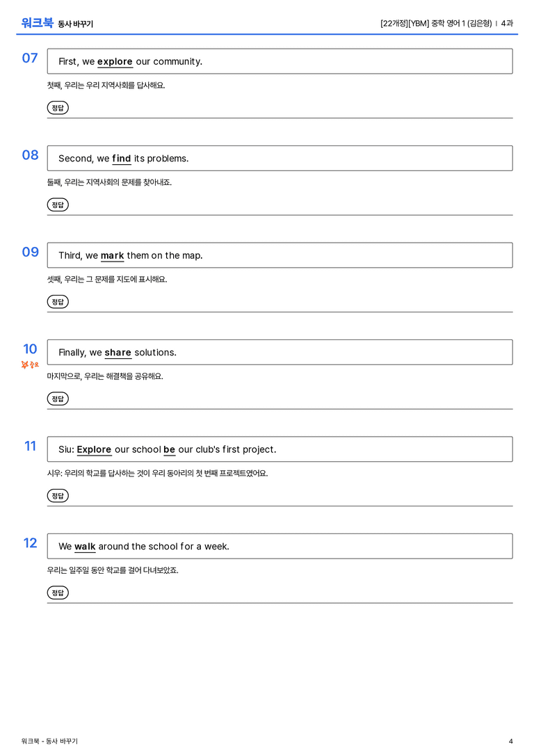Click the underlined verb be in question 11
Image resolution: width=534 pixels, height=756 pixels.
pyautogui.click(x=169, y=449)
